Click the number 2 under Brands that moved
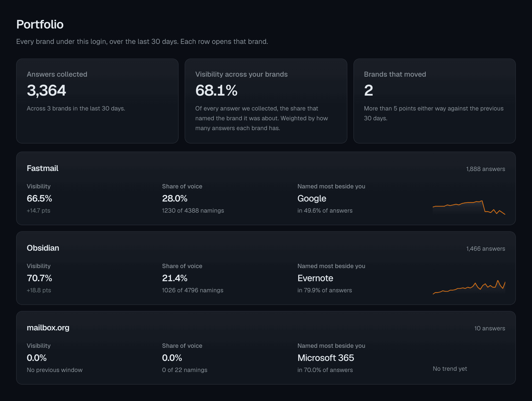This screenshot has width=532, height=401. point(368,90)
